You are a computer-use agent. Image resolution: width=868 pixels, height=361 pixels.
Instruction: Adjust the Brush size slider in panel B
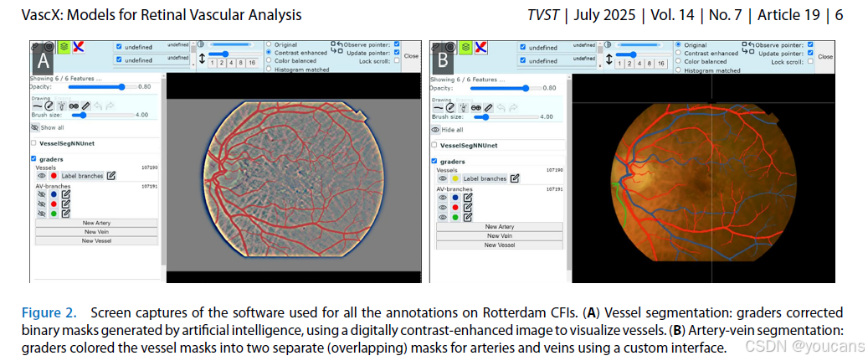pos(506,116)
